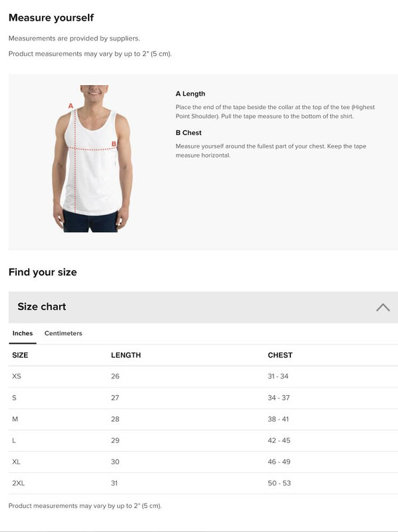
Task: Select the XS size row
Action: 203,376
